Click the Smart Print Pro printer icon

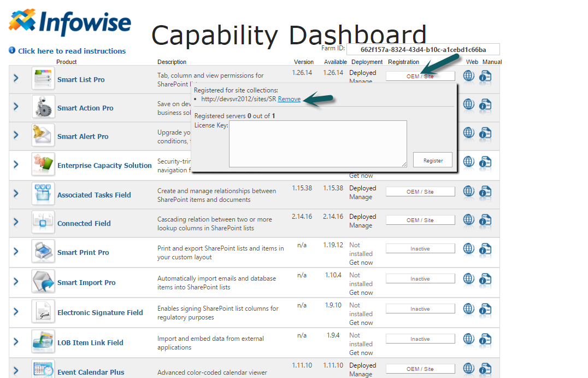click(43, 251)
